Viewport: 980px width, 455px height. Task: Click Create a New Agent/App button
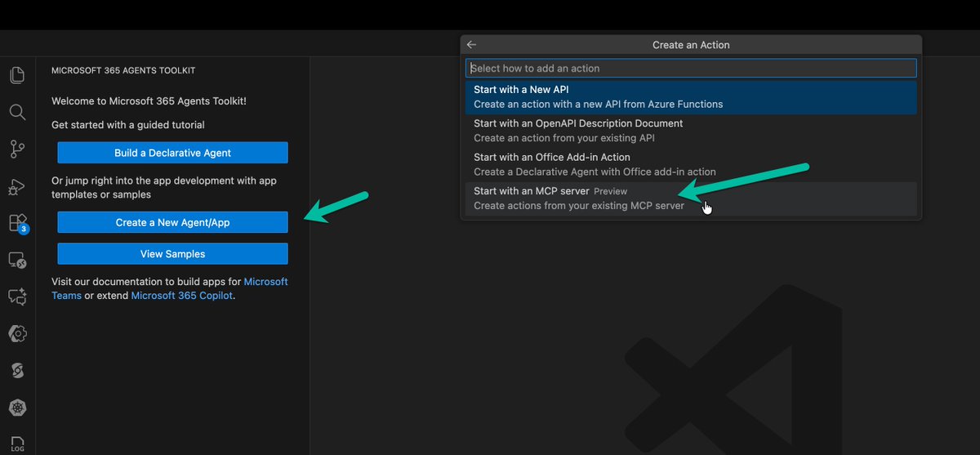pos(172,222)
